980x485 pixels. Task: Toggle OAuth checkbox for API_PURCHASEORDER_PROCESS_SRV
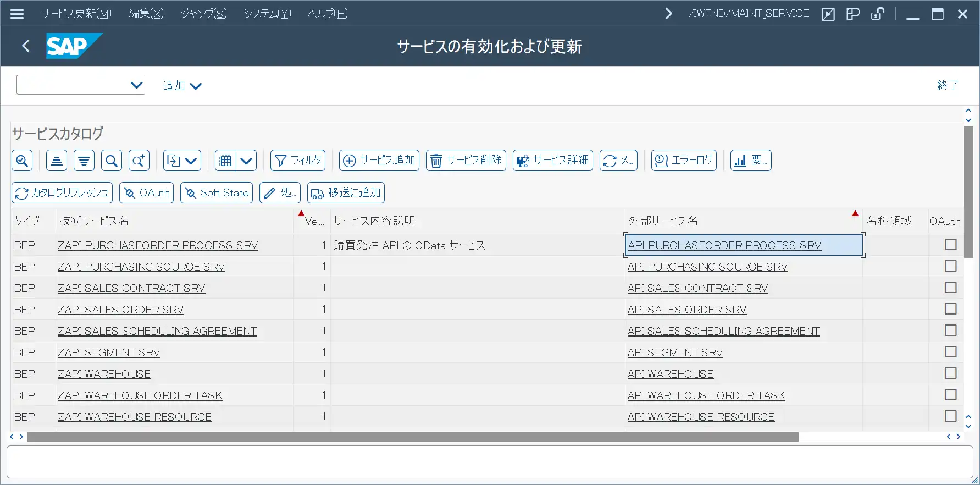point(951,245)
